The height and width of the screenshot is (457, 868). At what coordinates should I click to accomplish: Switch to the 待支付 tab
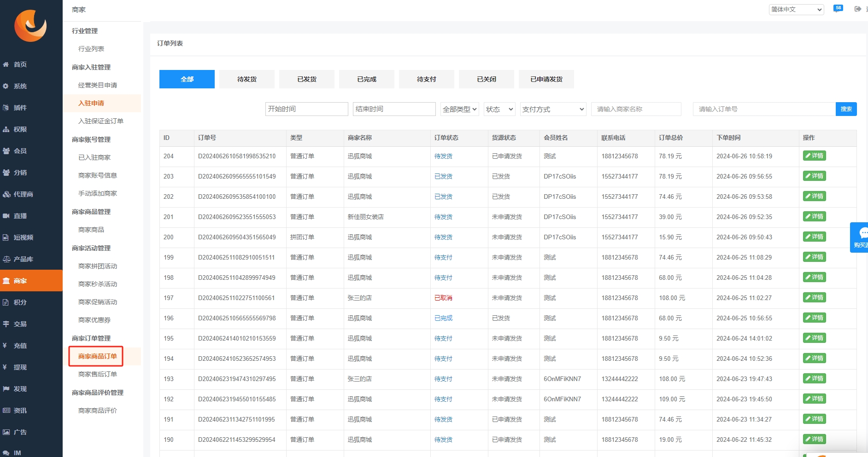[427, 79]
